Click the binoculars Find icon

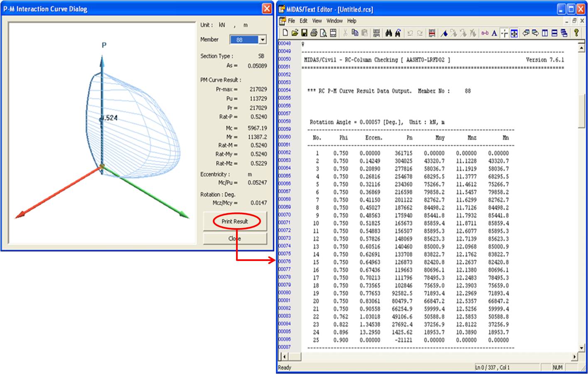tap(389, 33)
